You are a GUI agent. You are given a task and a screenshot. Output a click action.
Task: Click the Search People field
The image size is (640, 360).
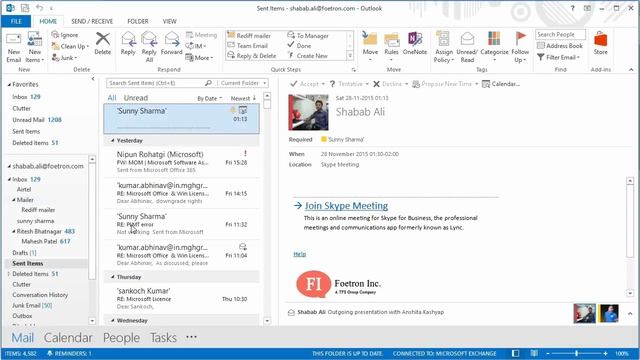pos(560,35)
